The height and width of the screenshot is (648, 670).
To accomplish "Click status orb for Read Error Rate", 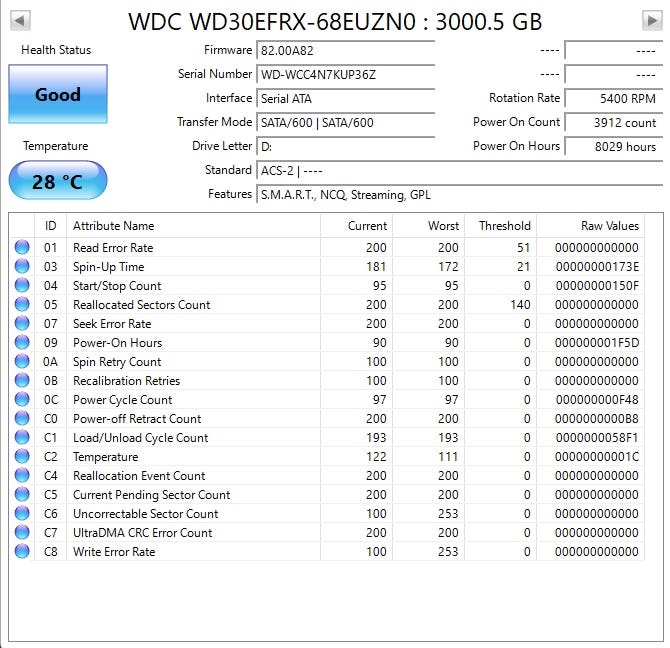I will point(22,247).
